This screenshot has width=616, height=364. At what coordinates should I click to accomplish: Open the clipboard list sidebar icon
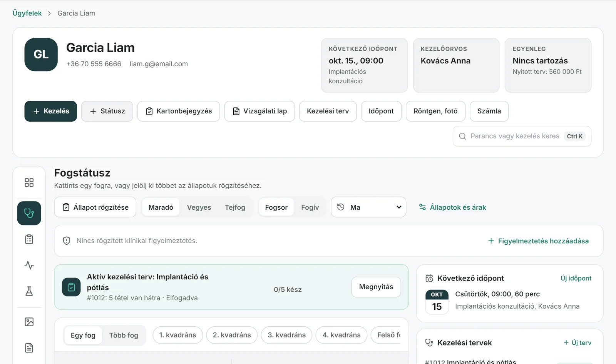(x=29, y=239)
